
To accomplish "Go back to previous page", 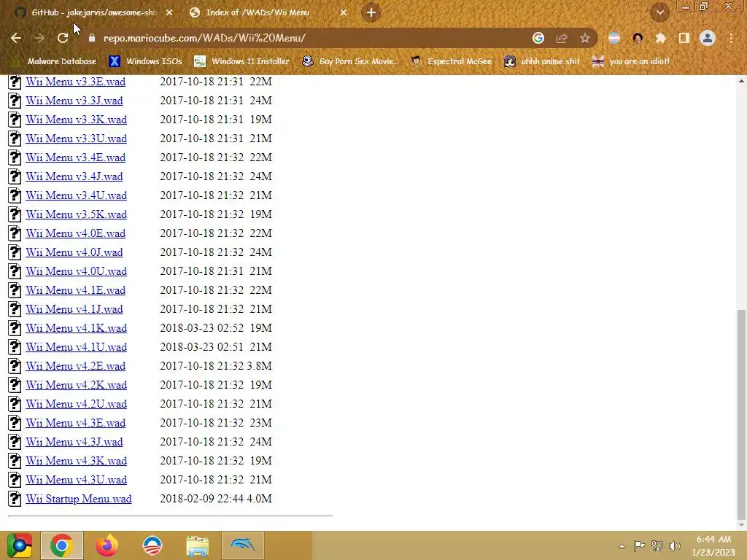I will pos(16,38).
